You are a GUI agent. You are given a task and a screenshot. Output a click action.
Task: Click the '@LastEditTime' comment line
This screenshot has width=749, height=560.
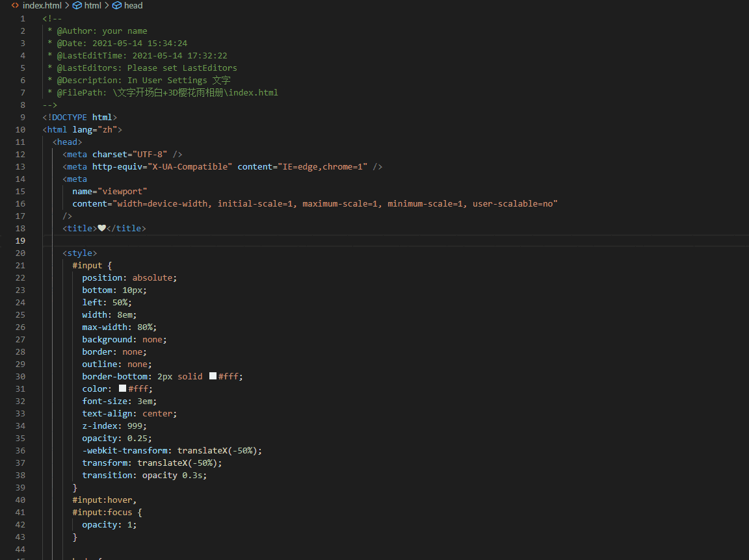point(142,56)
